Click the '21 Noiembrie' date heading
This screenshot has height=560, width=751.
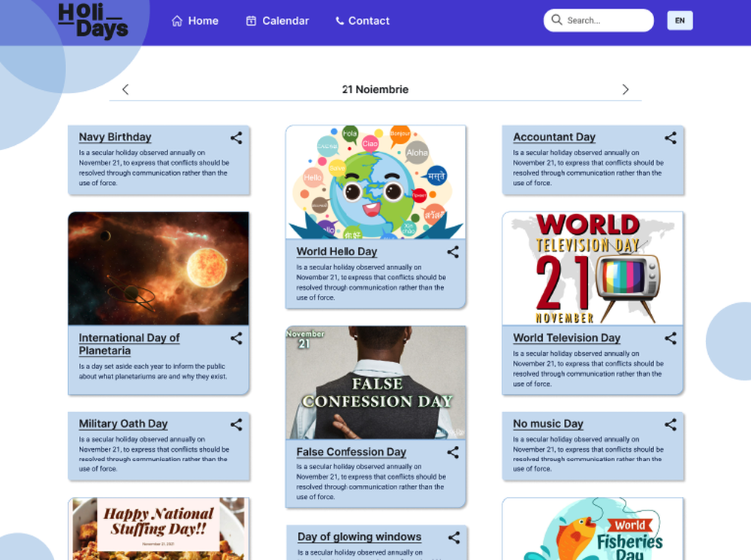pyautogui.click(x=375, y=89)
